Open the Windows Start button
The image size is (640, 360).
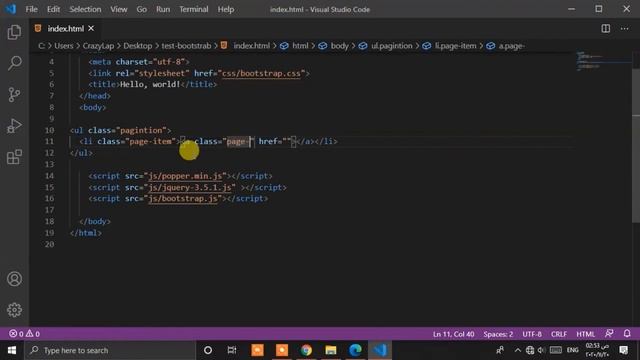[12, 350]
